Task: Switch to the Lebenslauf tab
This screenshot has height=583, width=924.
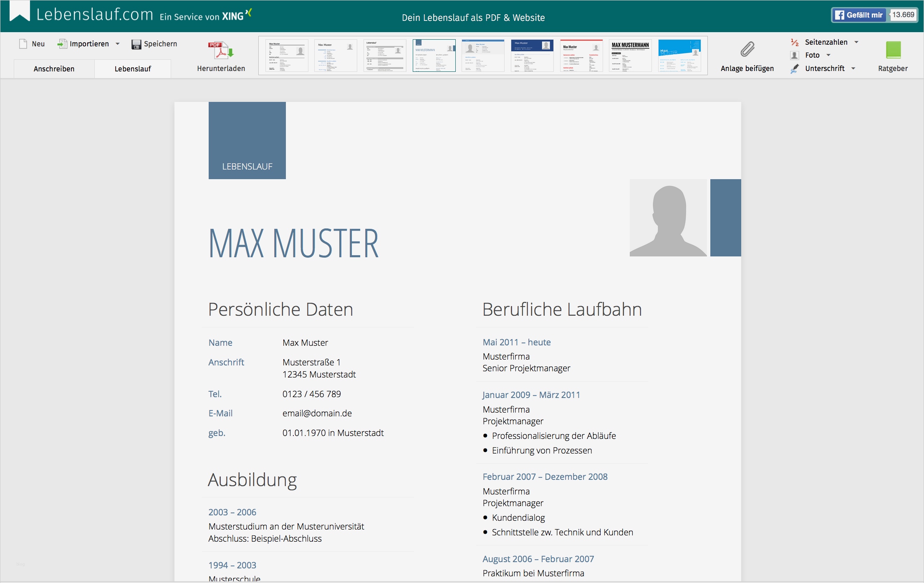Action: pyautogui.click(x=133, y=69)
